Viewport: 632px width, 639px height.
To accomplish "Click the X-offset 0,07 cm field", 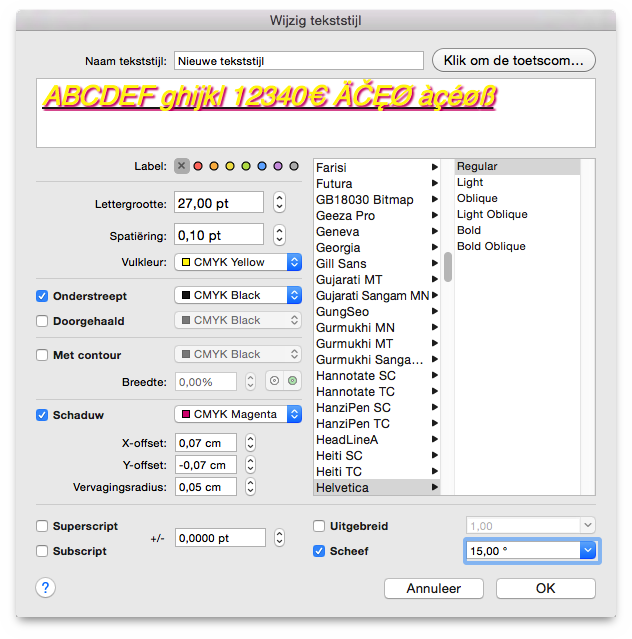I will 206,443.
